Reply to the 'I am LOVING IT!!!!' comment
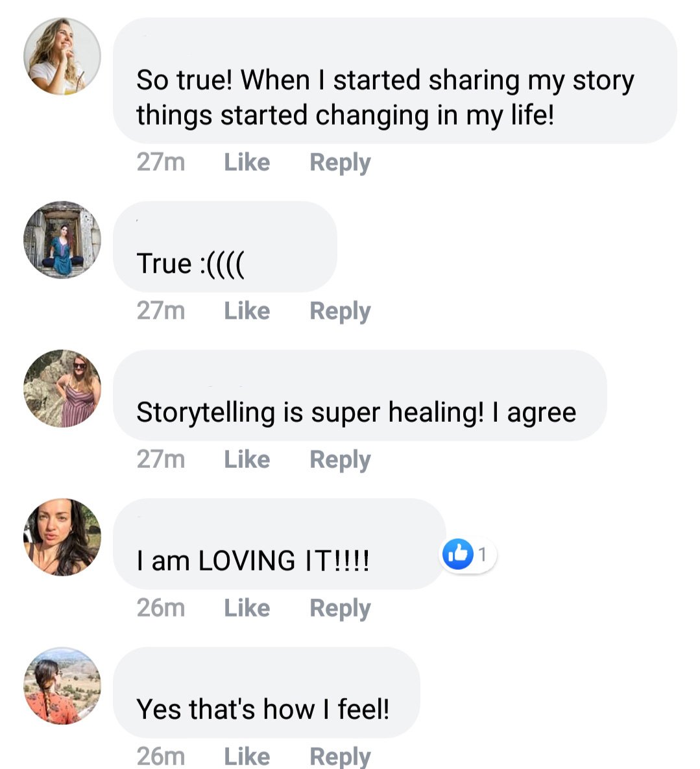700x769 pixels. click(340, 609)
